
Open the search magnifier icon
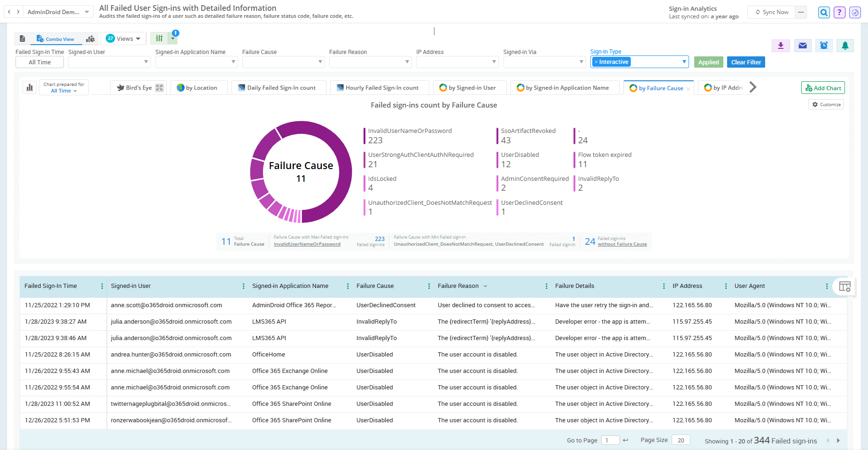coord(824,12)
